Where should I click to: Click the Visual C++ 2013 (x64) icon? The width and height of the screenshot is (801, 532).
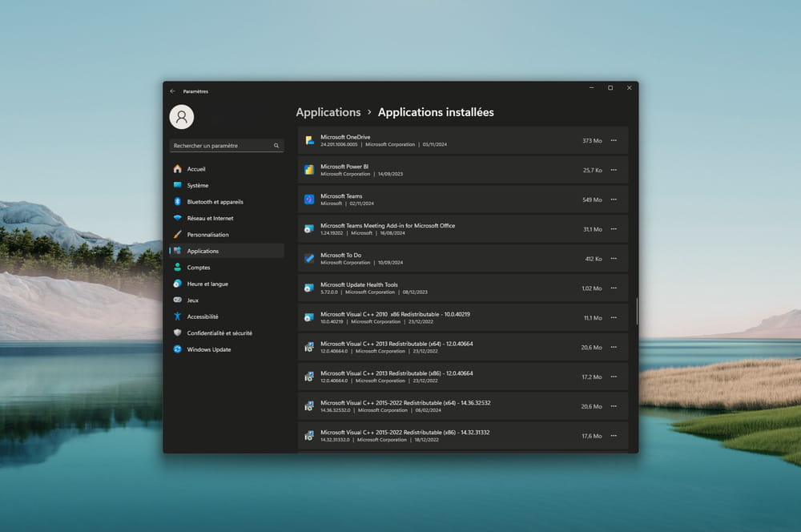309,348
